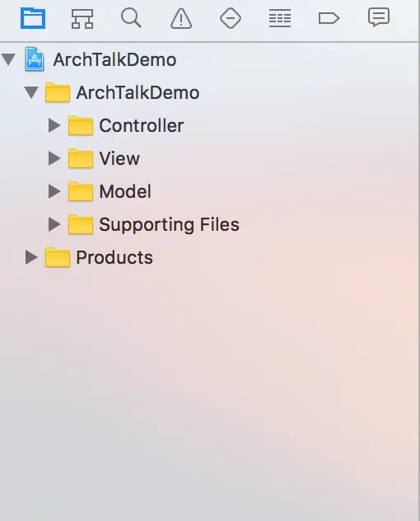Screen dimensions: 420x521
Task: Open the Find navigator magnifier icon
Action: [x=131, y=18]
